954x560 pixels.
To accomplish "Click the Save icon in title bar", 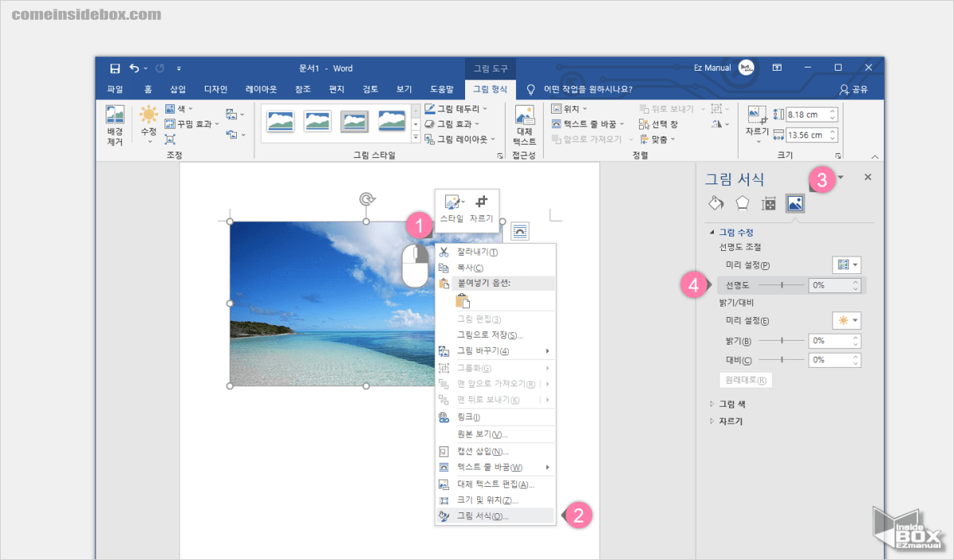I will pyautogui.click(x=114, y=68).
